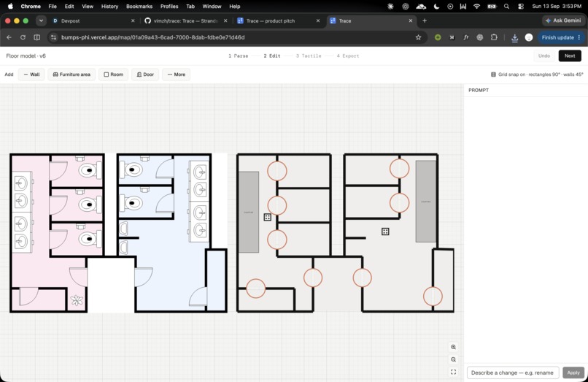The image size is (588, 382).
Task: Click the address bar URL
Action: pyautogui.click(x=152, y=37)
